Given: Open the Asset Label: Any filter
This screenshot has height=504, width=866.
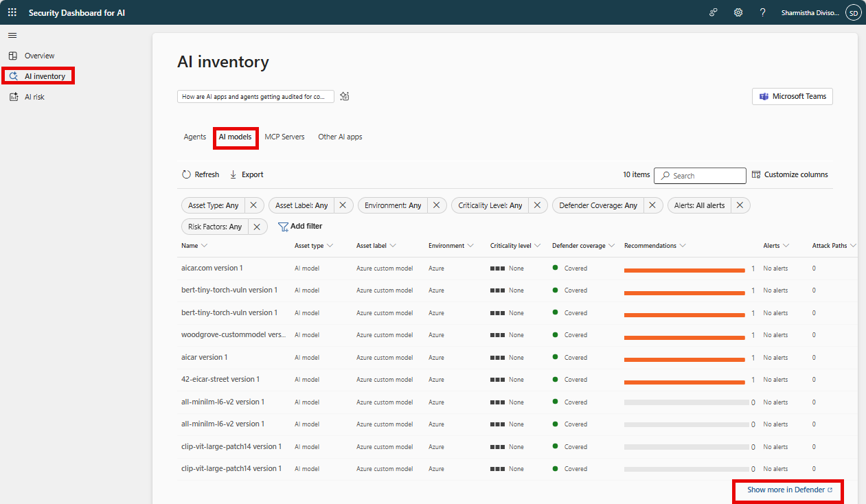Looking at the screenshot, I should tap(302, 205).
